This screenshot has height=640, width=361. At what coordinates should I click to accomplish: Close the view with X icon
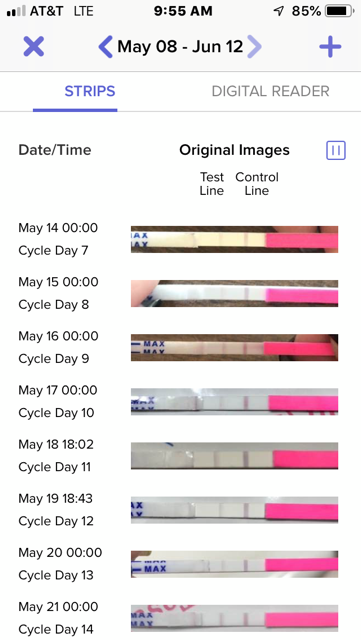pos(33,46)
